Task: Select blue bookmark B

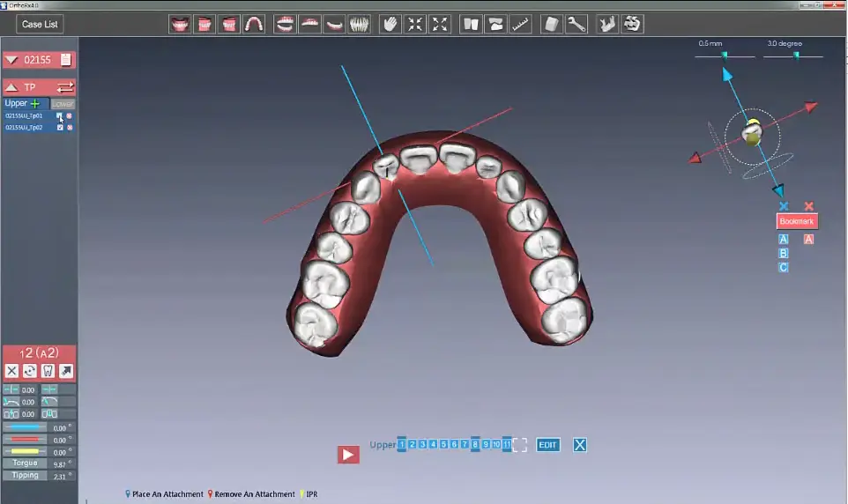Action: (x=783, y=253)
